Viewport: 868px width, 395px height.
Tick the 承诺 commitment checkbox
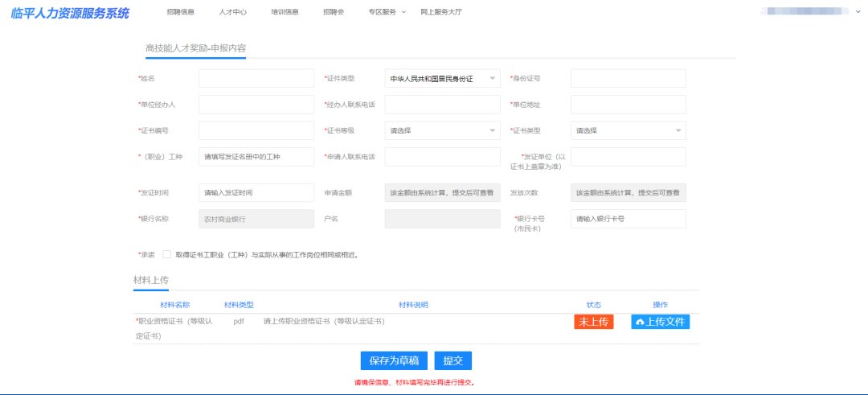[x=167, y=254]
